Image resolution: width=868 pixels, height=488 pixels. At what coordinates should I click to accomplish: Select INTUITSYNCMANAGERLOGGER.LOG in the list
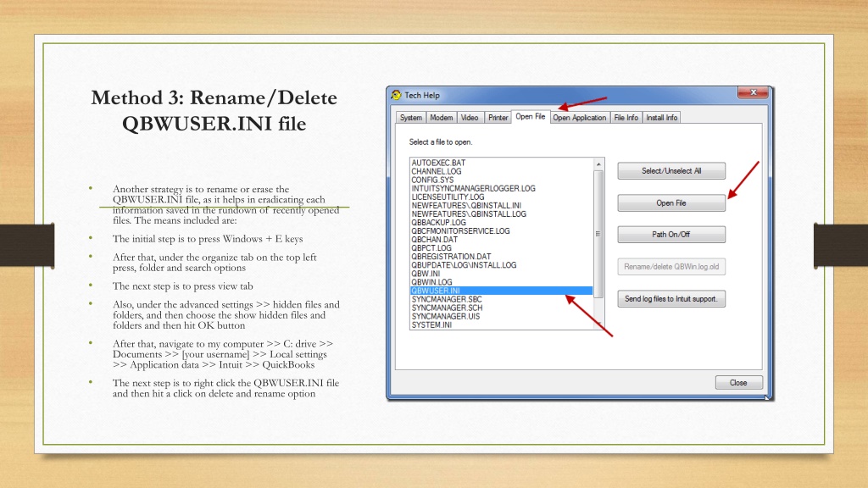[x=473, y=189]
